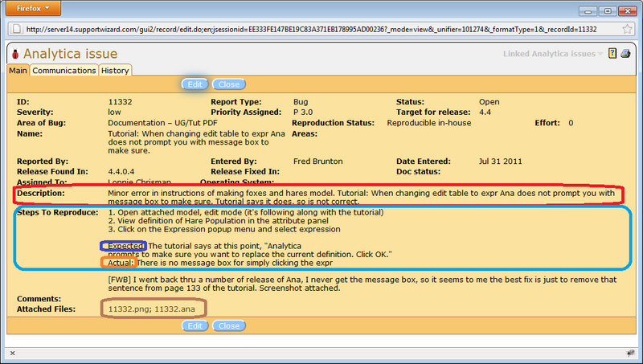
Task: Click the status bar icon at bottom right
Action: 630,353
